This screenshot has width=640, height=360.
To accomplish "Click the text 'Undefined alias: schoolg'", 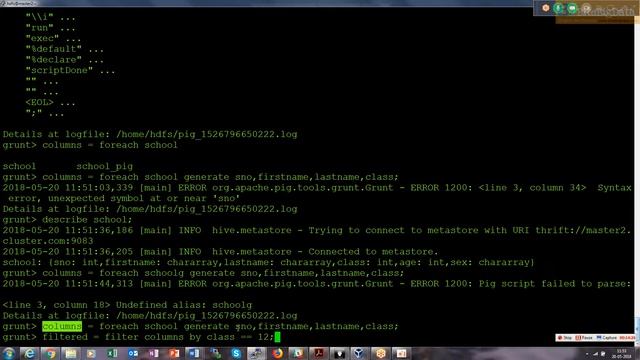I will tap(184, 305).
